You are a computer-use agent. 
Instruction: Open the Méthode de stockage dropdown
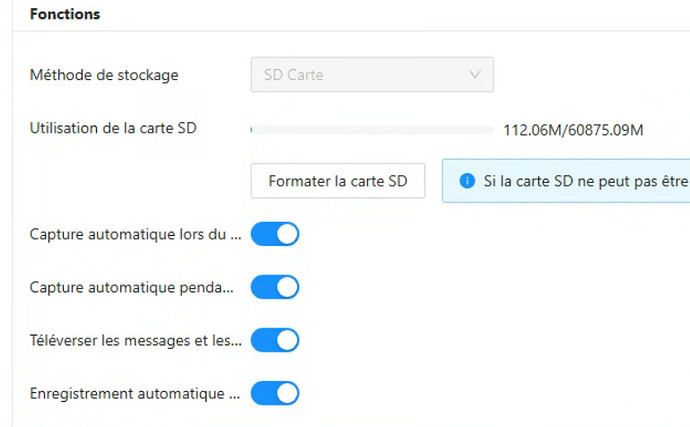click(x=371, y=74)
